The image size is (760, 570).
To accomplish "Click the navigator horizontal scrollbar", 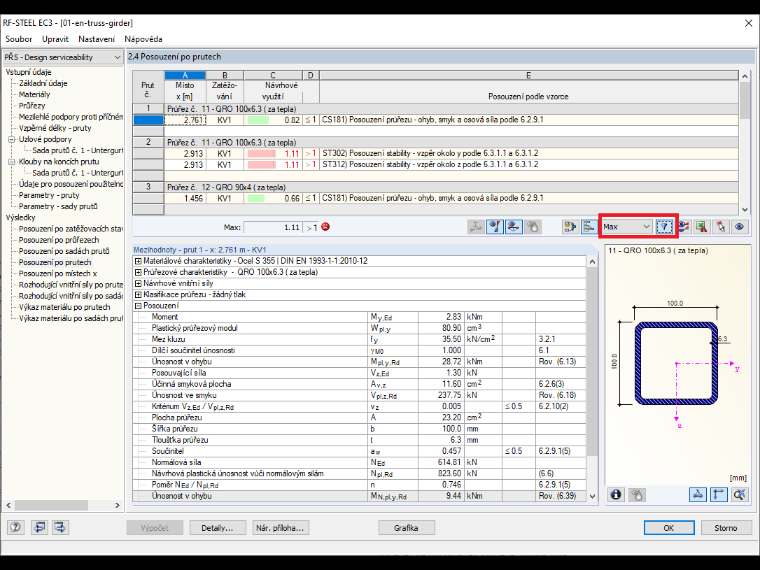I will point(63,505).
